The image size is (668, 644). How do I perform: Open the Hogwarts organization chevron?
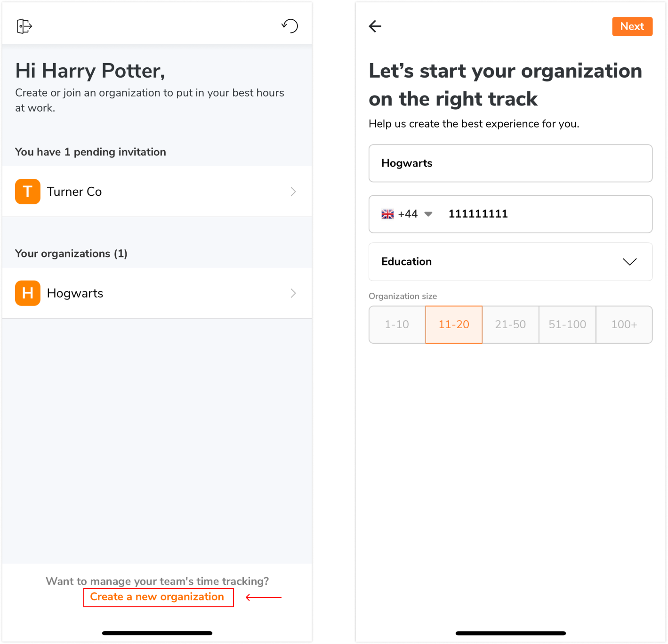click(x=293, y=293)
